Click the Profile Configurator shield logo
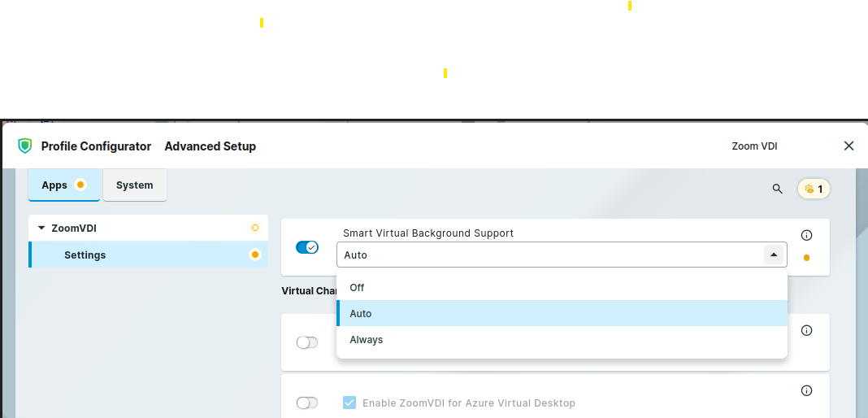868x418 pixels. click(25, 146)
